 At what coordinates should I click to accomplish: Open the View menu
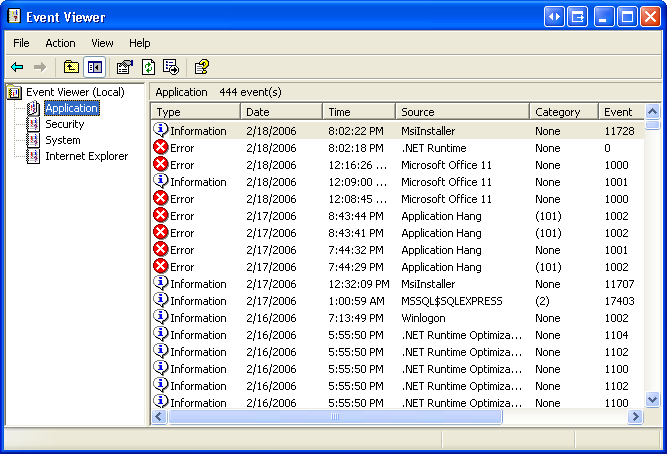coord(102,43)
